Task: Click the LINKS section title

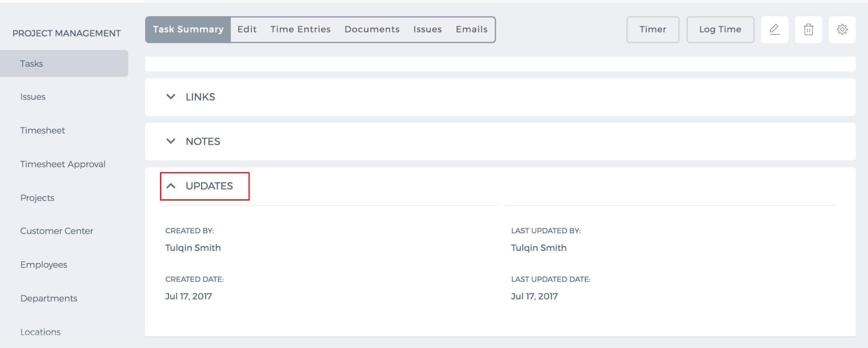Action: (x=200, y=97)
